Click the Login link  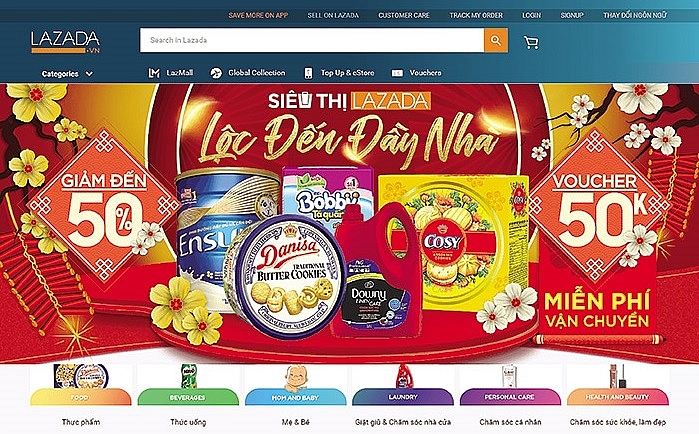[531, 15]
